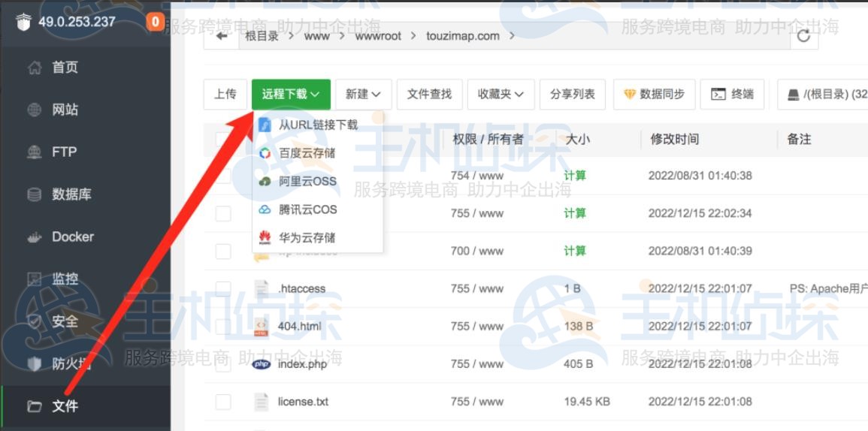Open the .htaccess file
Viewport: 868px width, 431px height.
tap(301, 289)
